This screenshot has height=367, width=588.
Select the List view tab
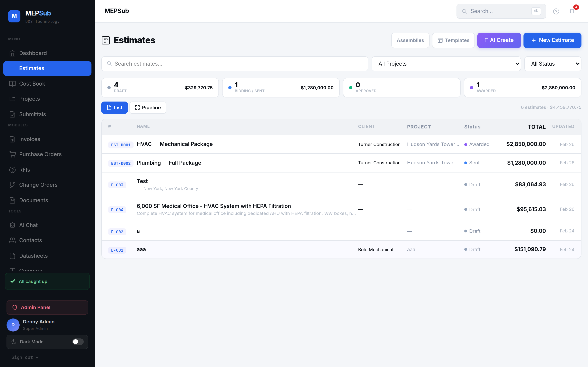[115, 107]
